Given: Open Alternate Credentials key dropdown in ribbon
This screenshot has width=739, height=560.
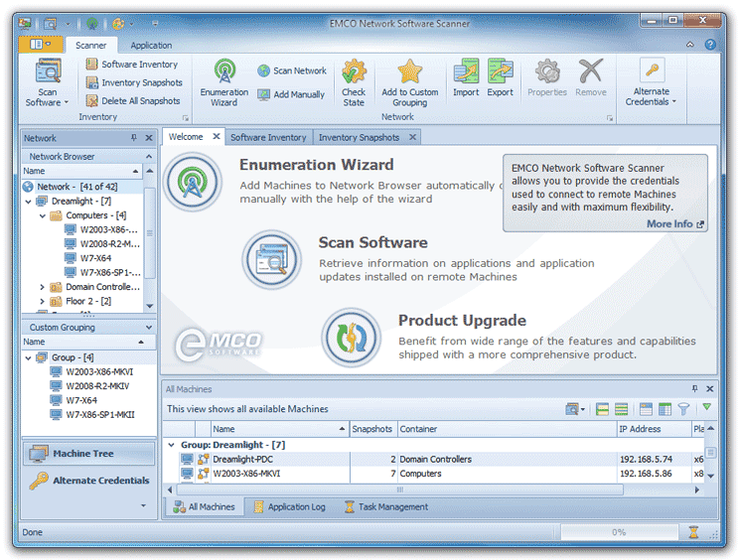Looking at the screenshot, I should [x=651, y=82].
